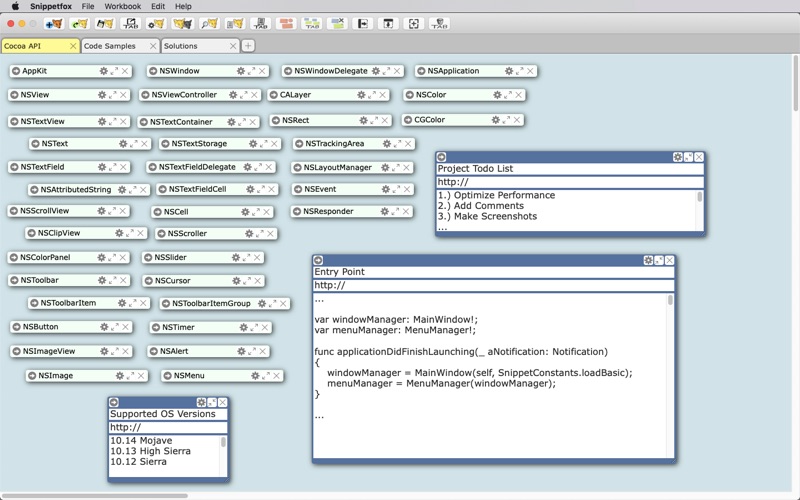The height and width of the screenshot is (500, 800).
Task: Click the trash TAB icon at toolbar end
Action: pos(439,23)
